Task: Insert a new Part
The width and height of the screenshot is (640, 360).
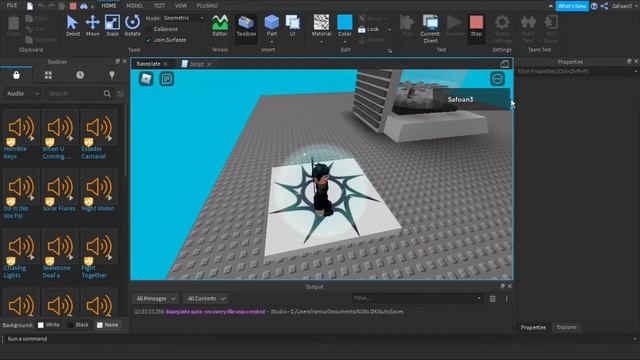Action: coord(271,24)
